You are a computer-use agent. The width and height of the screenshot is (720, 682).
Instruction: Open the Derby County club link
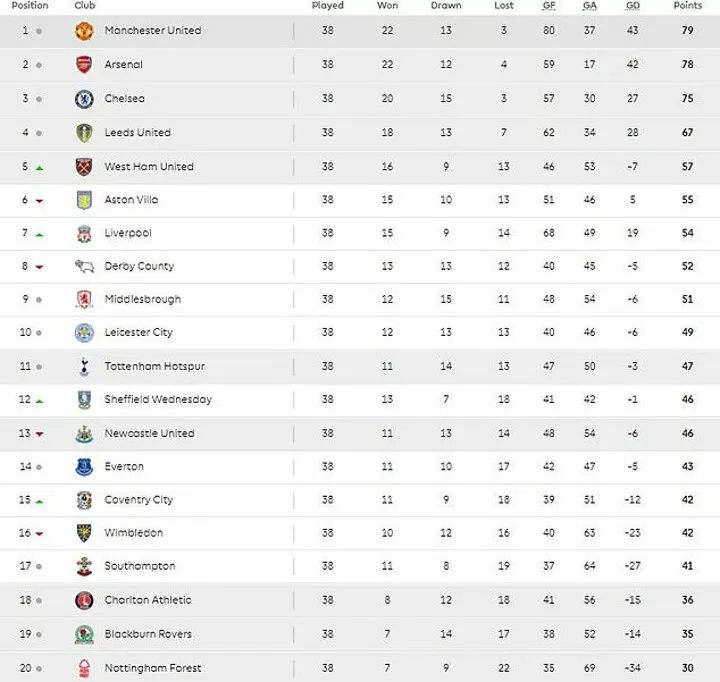(139, 266)
